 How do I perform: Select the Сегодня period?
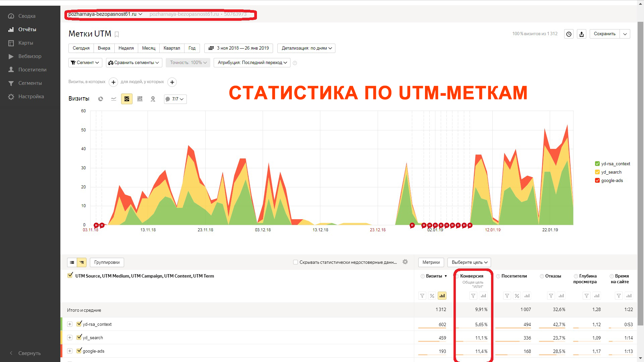[x=81, y=48]
